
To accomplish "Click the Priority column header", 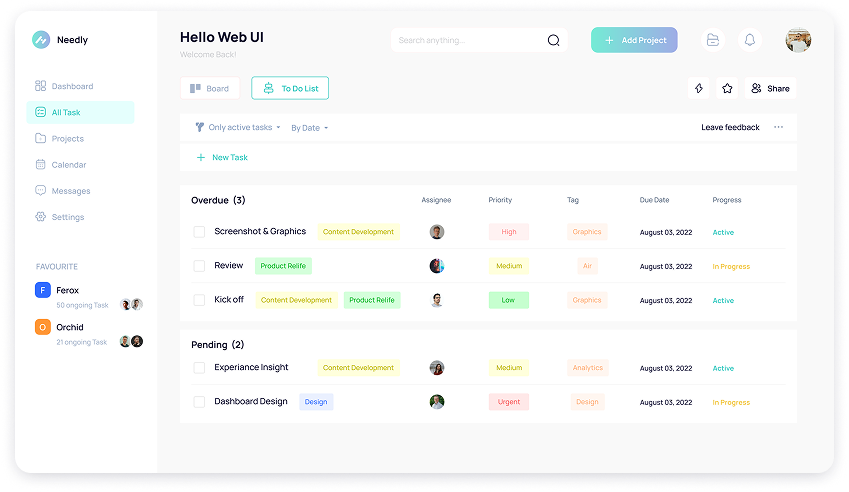I will pyautogui.click(x=500, y=200).
